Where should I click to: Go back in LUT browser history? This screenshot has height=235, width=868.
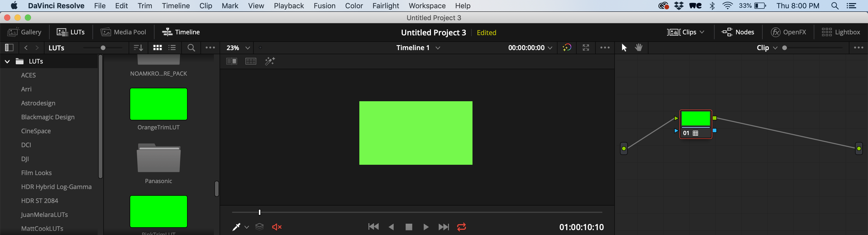point(26,48)
